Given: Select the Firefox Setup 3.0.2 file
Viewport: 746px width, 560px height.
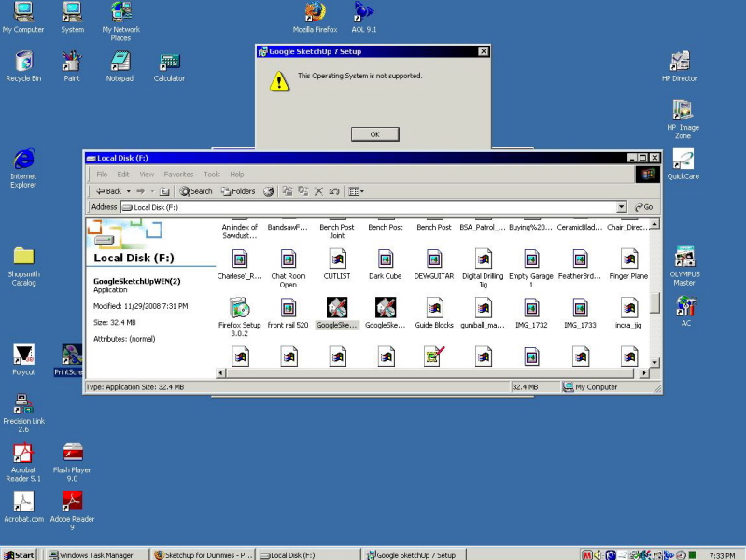Looking at the screenshot, I should tap(240, 317).
